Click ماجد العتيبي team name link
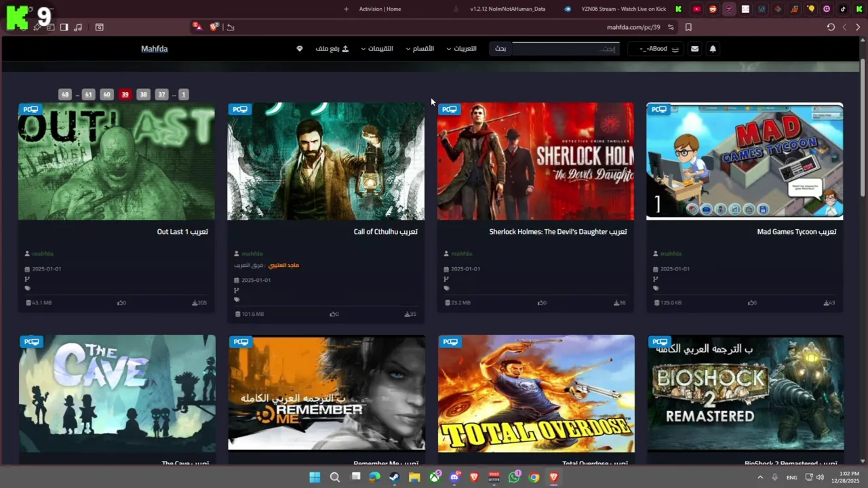This screenshot has width=868, height=488. tap(283, 265)
